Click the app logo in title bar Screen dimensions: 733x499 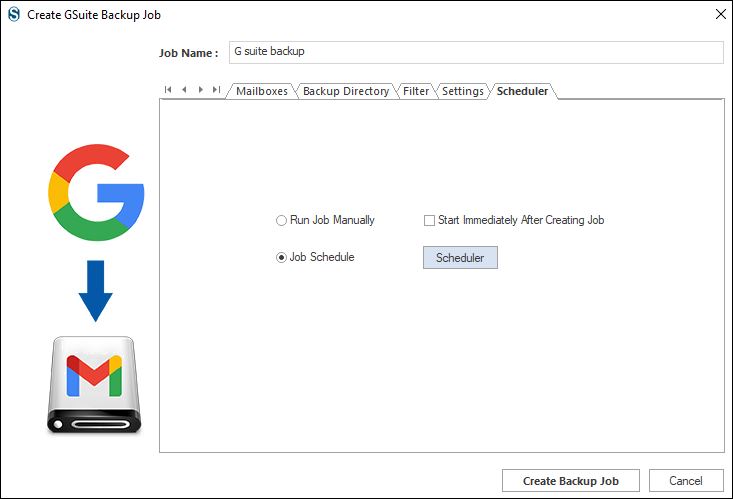[x=14, y=14]
